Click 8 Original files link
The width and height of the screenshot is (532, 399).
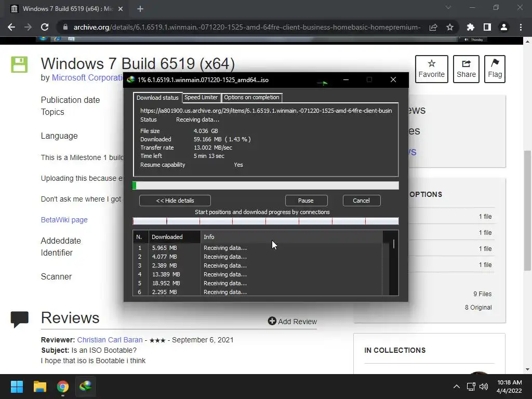point(478,308)
